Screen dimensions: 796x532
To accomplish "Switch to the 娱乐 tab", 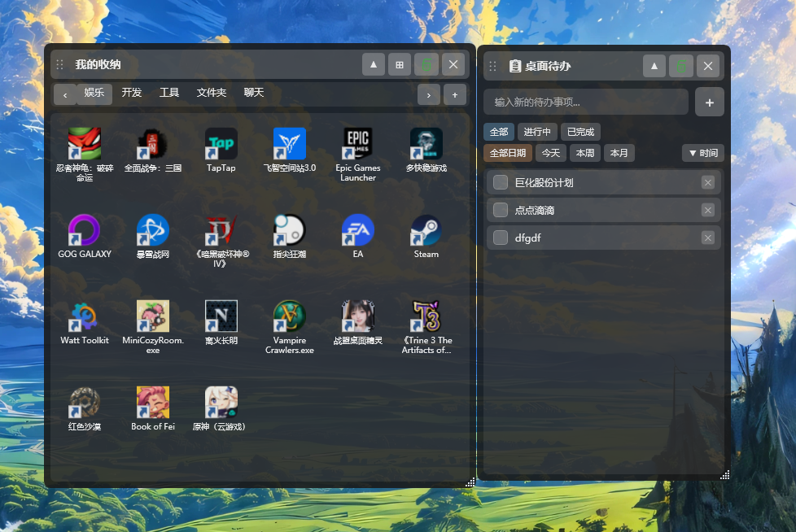I will [94, 93].
